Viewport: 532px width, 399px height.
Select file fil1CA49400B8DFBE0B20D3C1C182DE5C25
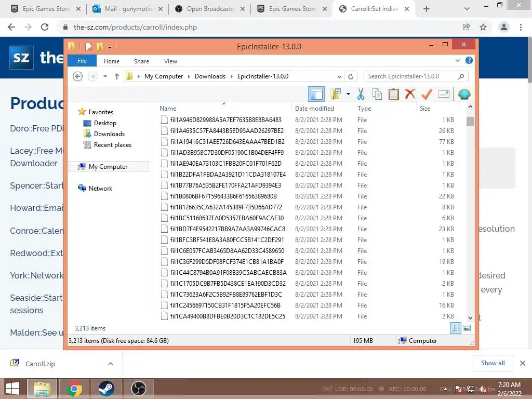click(228, 316)
